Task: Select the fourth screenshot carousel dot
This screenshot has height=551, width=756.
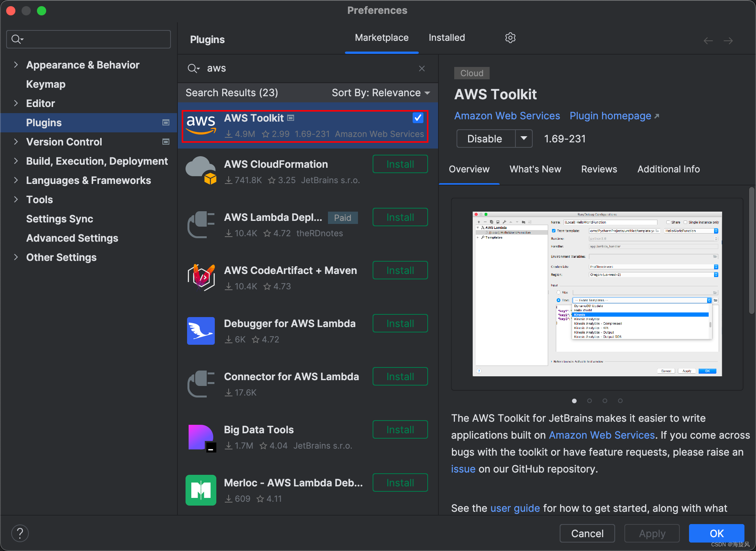Action: (620, 401)
